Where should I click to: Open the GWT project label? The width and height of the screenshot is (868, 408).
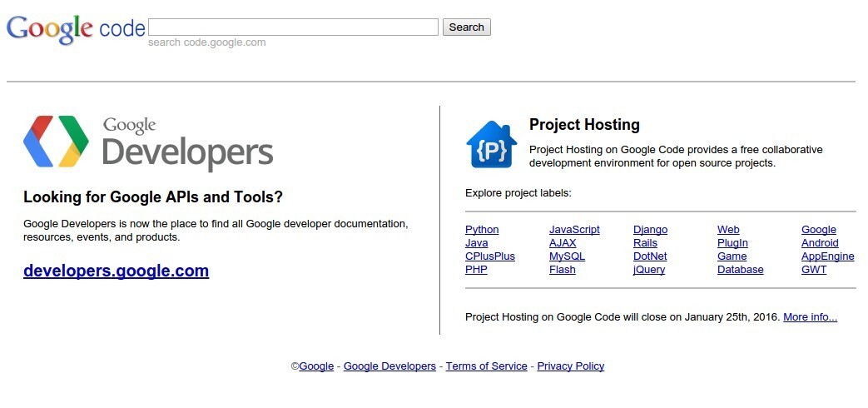pos(814,270)
